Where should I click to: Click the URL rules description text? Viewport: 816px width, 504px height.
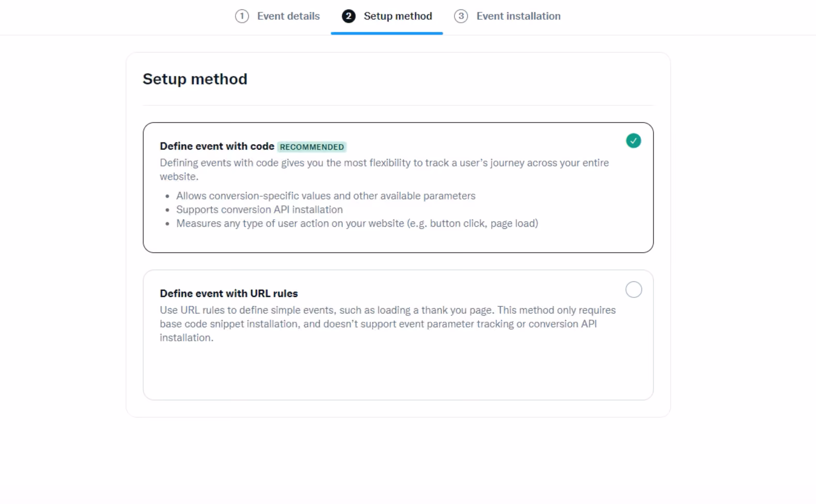coord(388,324)
